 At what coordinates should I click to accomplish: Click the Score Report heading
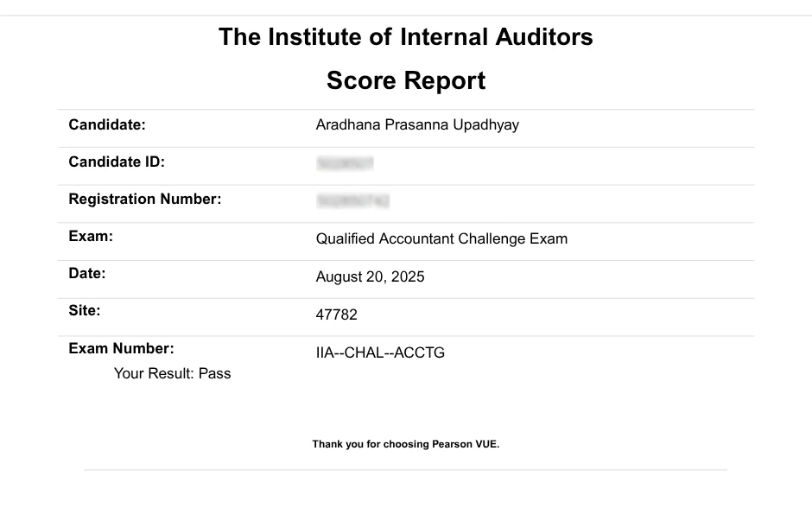(x=405, y=81)
